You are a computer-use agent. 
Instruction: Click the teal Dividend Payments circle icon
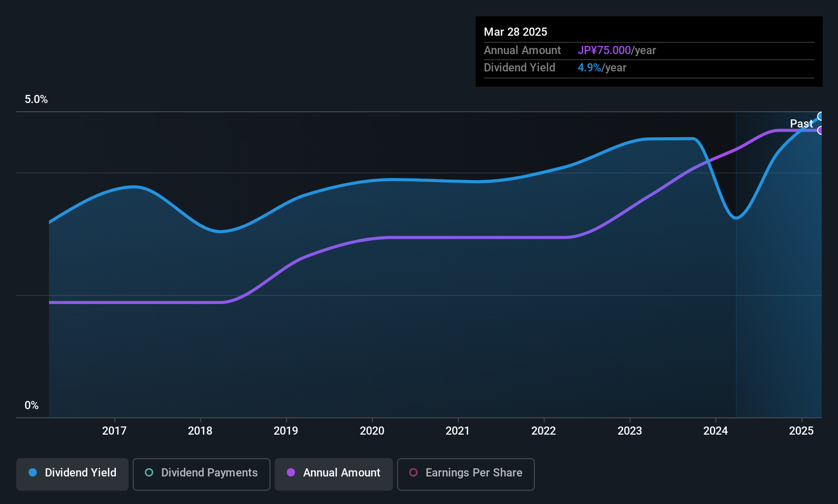point(149,473)
